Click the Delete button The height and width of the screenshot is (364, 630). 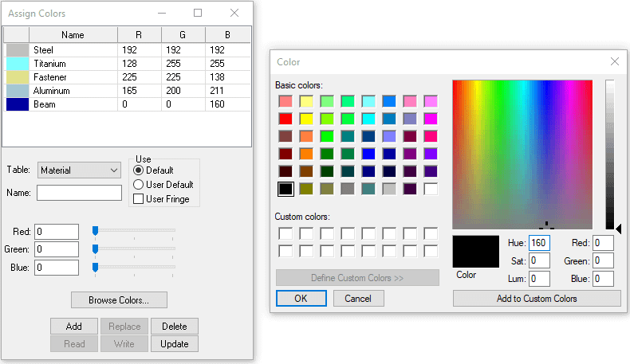174,327
